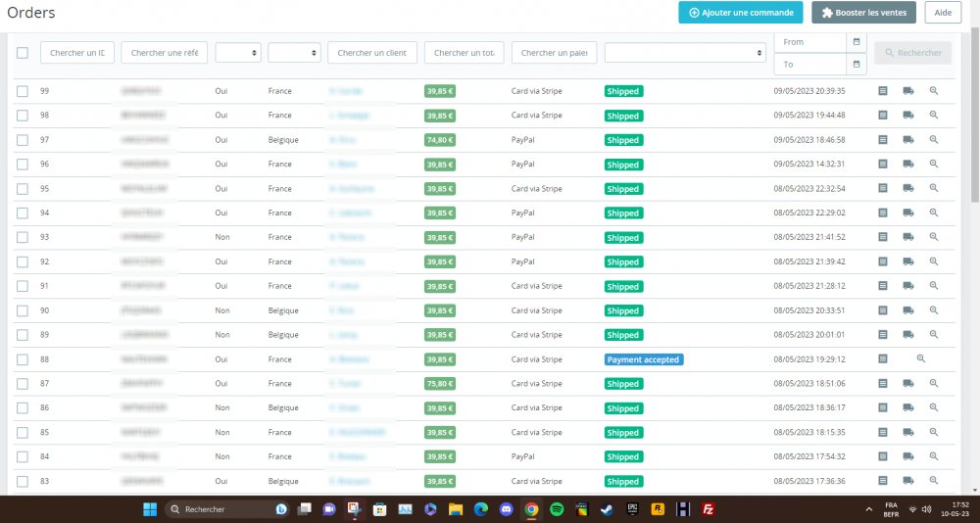This screenshot has width=980, height=523.
Task: Click the magnifier view icon for order 91
Action: (934, 286)
